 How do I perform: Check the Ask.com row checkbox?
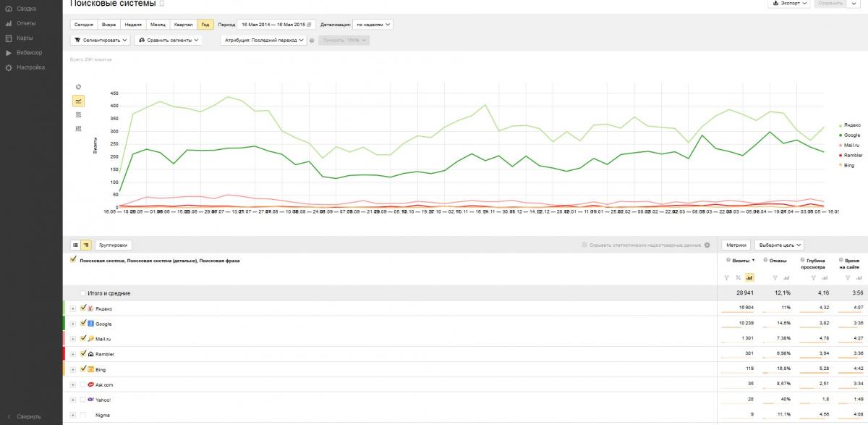83,384
